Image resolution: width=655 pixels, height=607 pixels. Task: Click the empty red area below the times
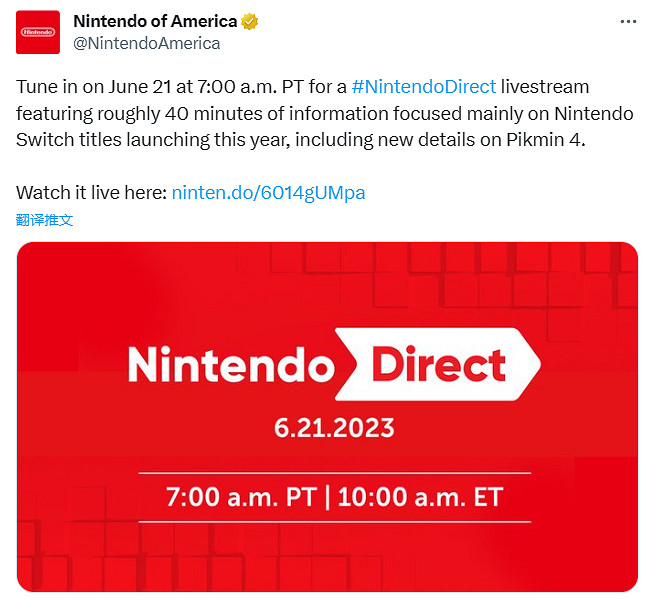tap(334, 558)
